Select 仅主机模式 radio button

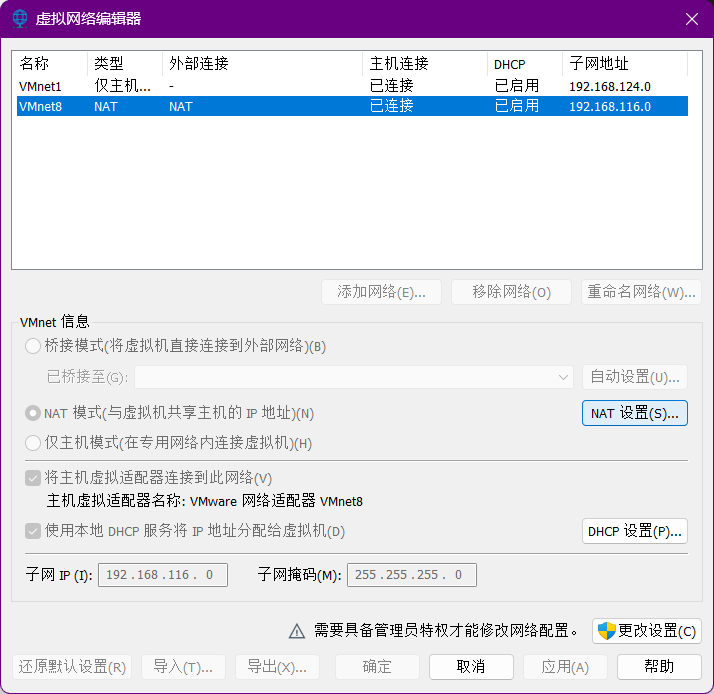click(x=33, y=443)
